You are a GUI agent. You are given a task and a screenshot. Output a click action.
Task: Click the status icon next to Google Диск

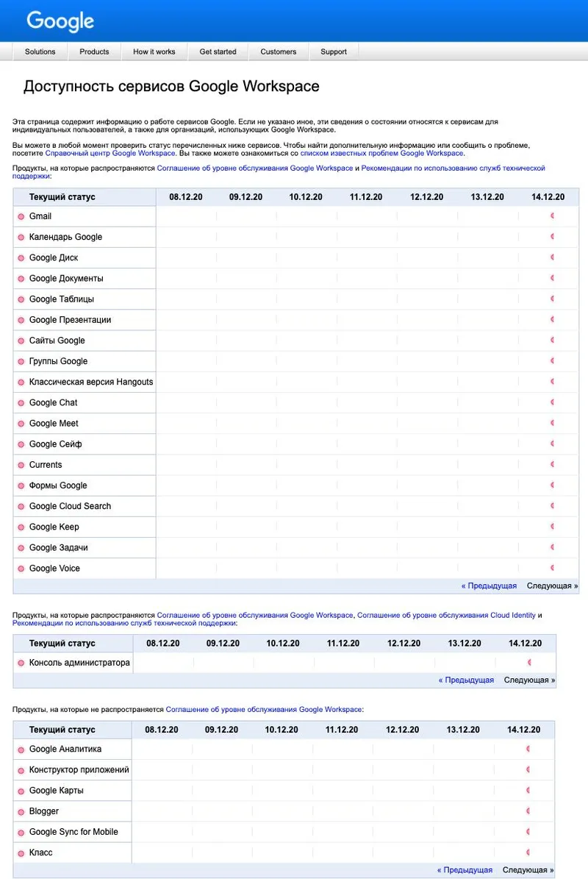pos(21,258)
